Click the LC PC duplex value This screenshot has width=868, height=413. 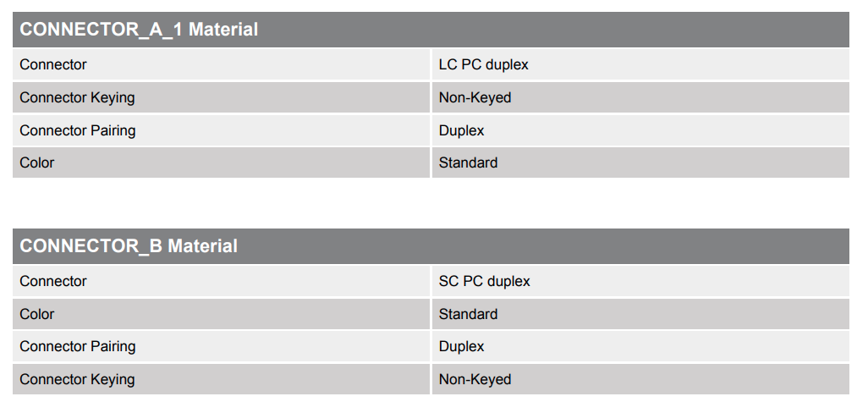tap(483, 64)
